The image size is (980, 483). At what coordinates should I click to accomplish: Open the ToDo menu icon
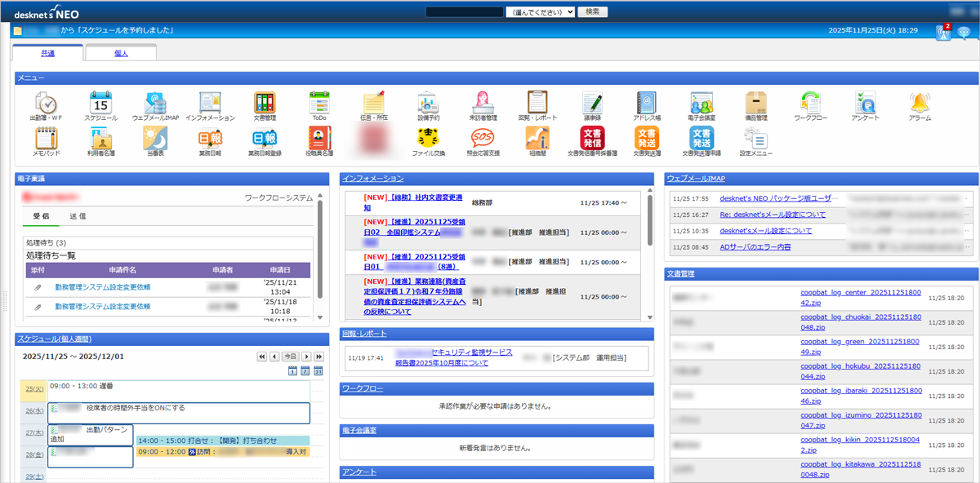coord(318,103)
